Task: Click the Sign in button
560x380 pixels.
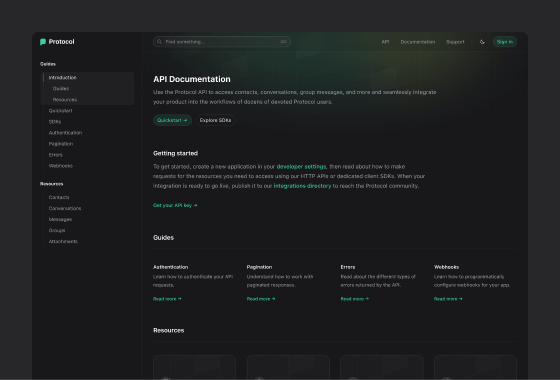Action: pyautogui.click(x=505, y=42)
